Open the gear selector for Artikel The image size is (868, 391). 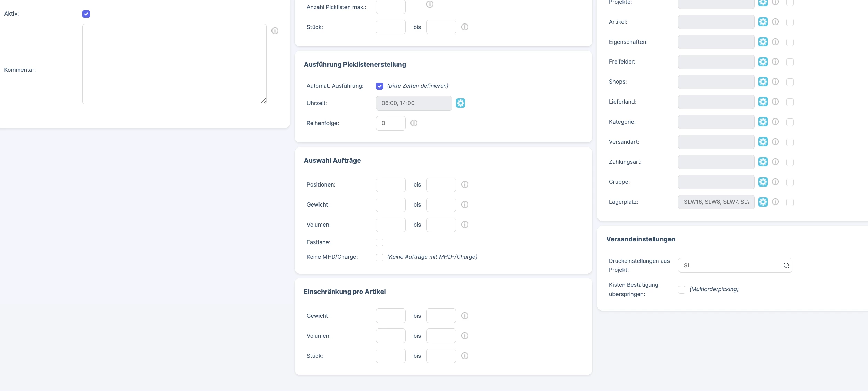point(763,22)
